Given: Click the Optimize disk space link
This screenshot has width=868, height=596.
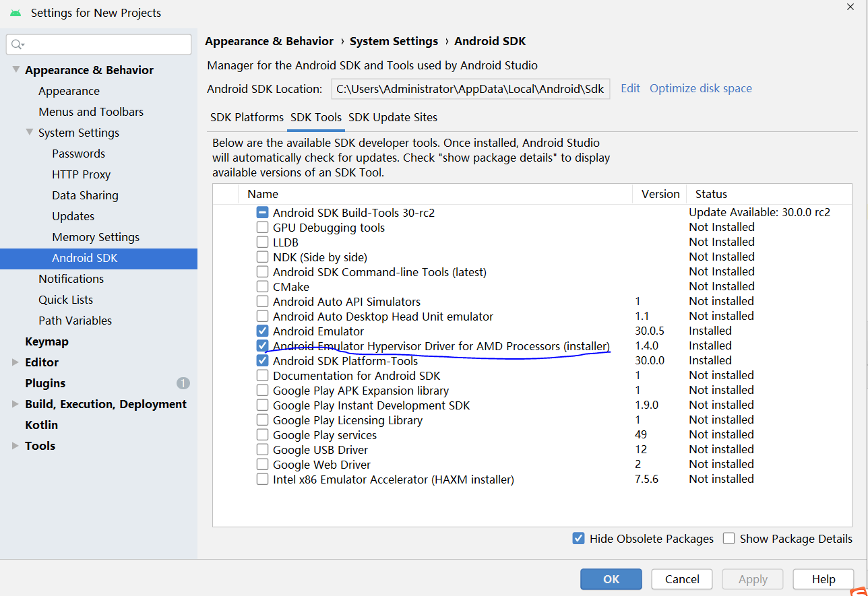Looking at the screenshot, I should point(701,88).
